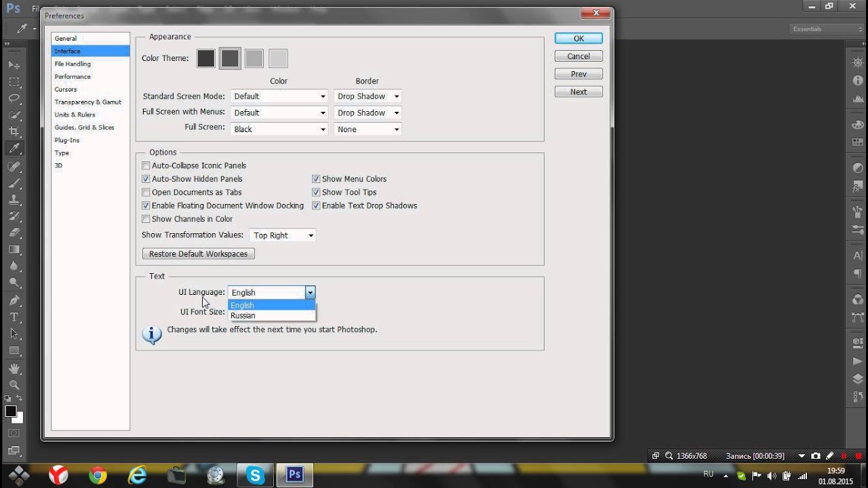
Task: Open Full Screen border dropdown showing None
Action: 368,129
